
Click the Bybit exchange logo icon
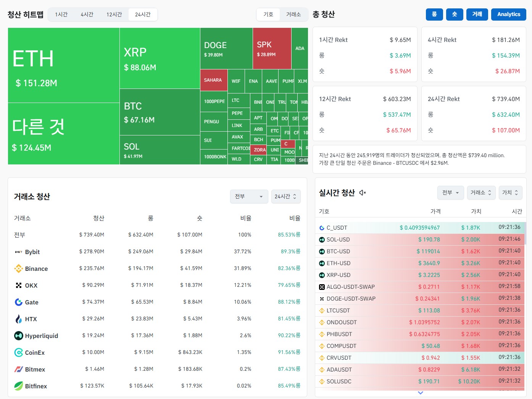(18, 252)
